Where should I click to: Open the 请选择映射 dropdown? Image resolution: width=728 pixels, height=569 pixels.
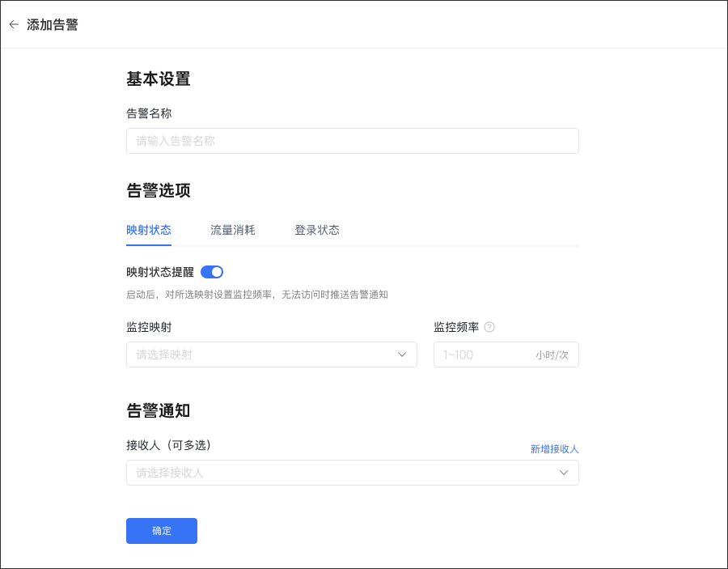[x=259, y=355]
